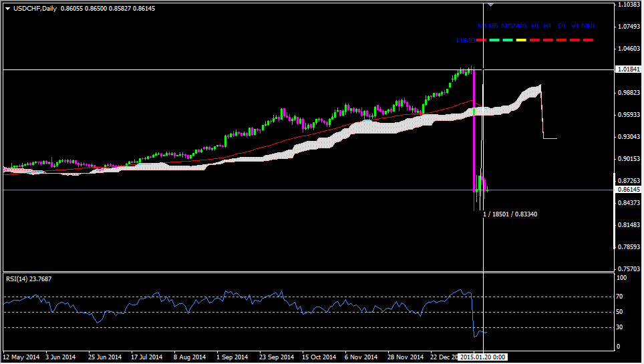Click the 12 May 2014 date label

21,357
